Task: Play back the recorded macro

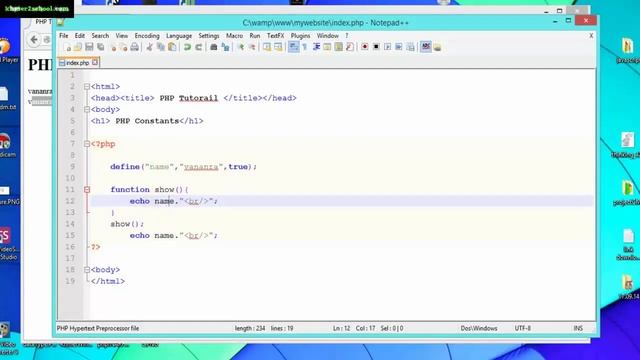Action: 387,47
